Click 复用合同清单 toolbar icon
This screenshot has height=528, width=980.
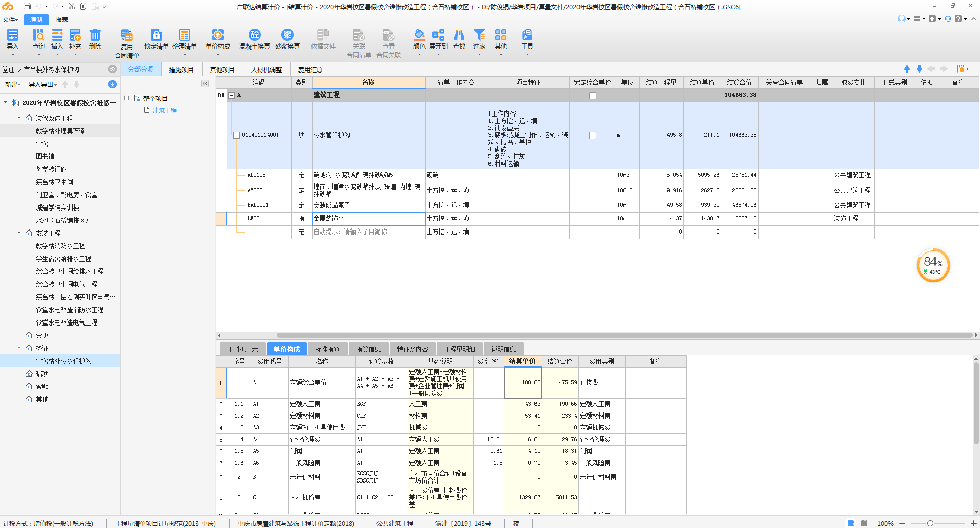coord(127,35)
